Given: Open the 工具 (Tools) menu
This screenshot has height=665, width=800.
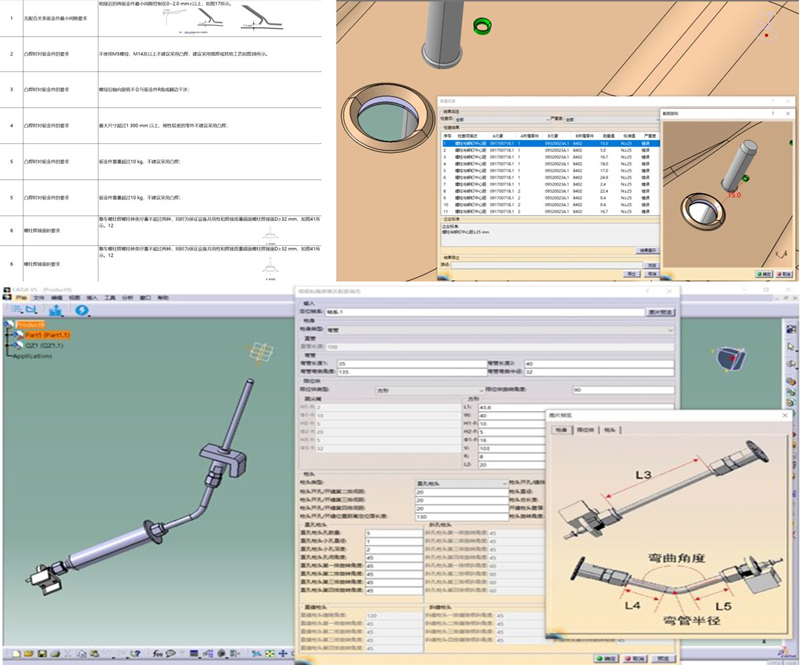Looking at the screenshot, I should (110, 298).
